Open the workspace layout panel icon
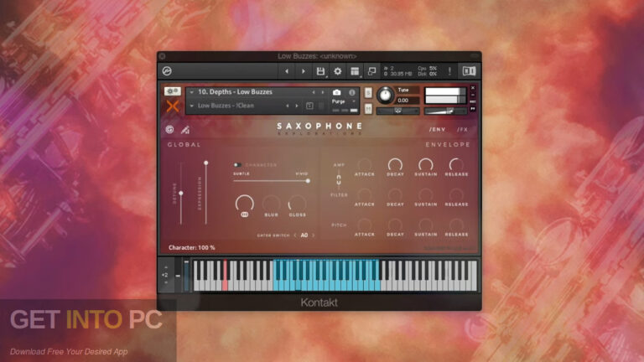This screenshot has height=362, width=644. [355, 71]
